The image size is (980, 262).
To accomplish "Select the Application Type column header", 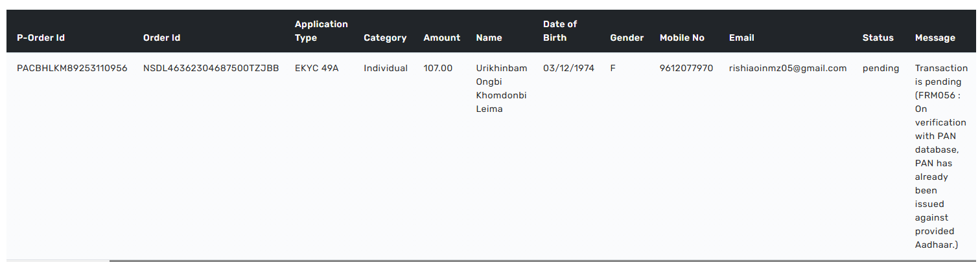I will point(321,31).
